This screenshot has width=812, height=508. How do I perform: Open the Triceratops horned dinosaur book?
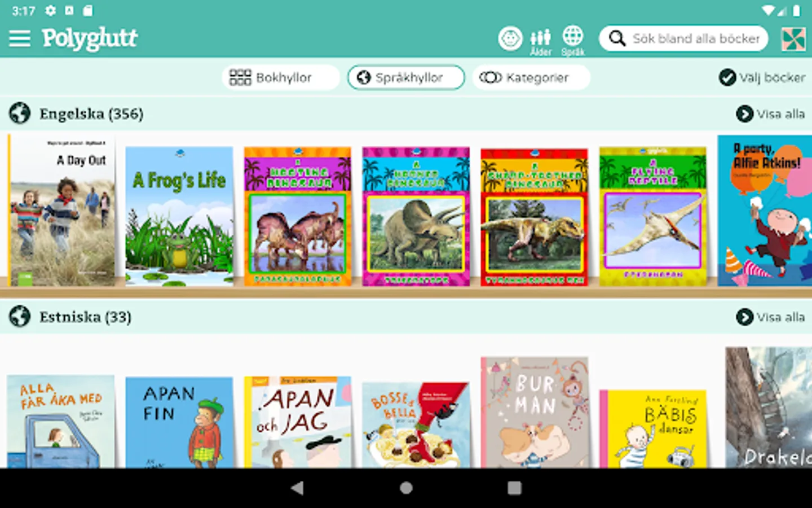pyautogui.click(x=416, y=216)
